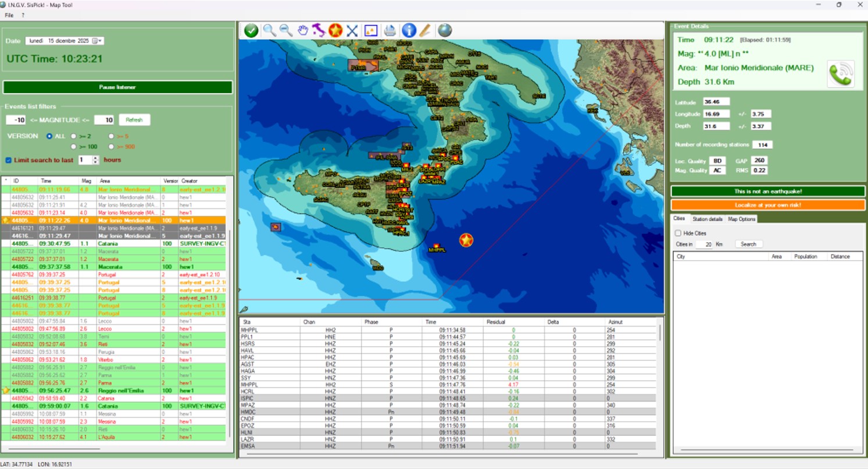Click the green phone call icon
868x469 pixels.
click(x=841, y=74)
